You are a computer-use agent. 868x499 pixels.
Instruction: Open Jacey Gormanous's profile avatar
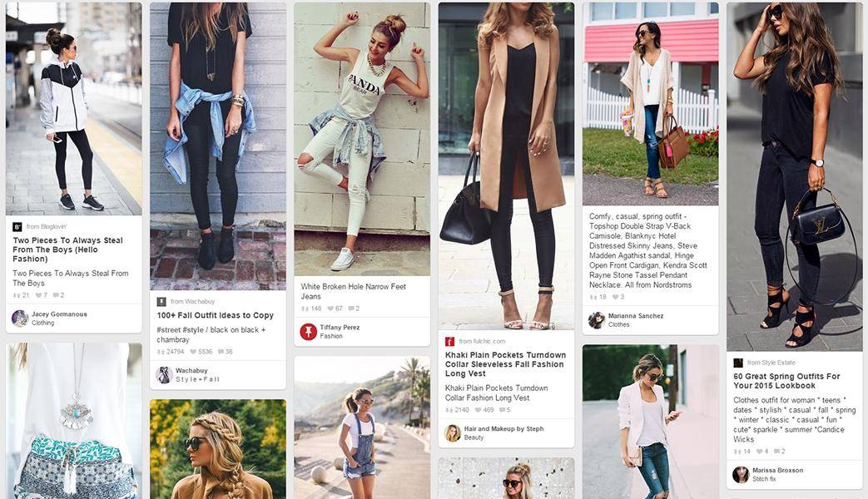20,318
